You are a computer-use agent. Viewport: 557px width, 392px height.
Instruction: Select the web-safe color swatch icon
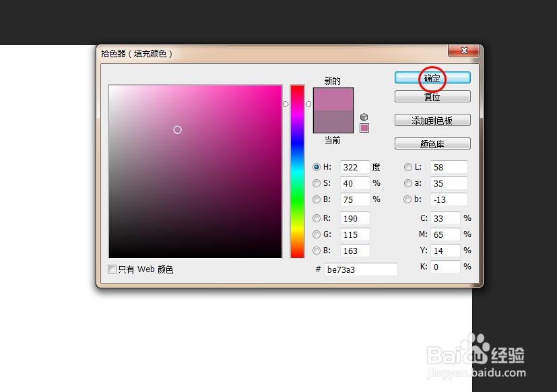click(364, 127)
